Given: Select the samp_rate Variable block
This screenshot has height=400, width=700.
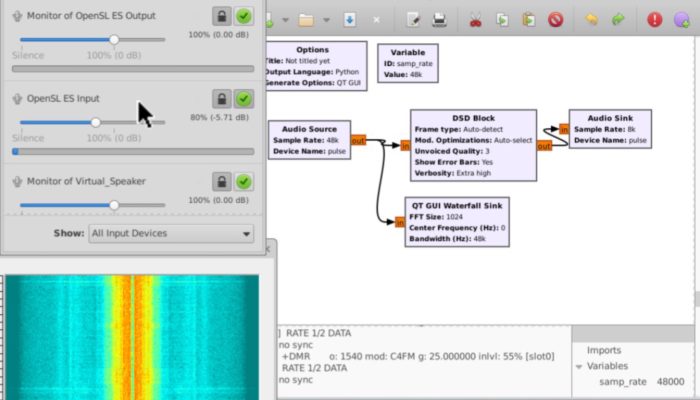Looking at the screenshot, I should 408,63.
